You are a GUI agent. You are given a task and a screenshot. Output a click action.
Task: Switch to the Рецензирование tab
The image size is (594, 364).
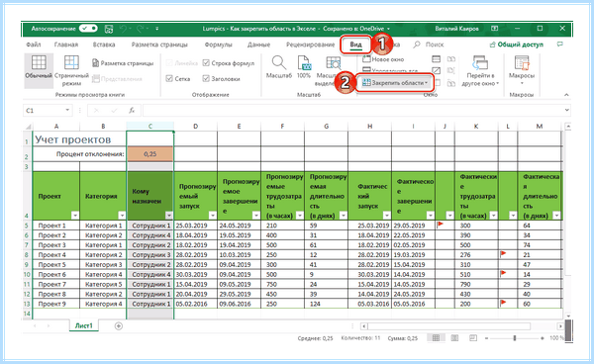tap(310, 45)
